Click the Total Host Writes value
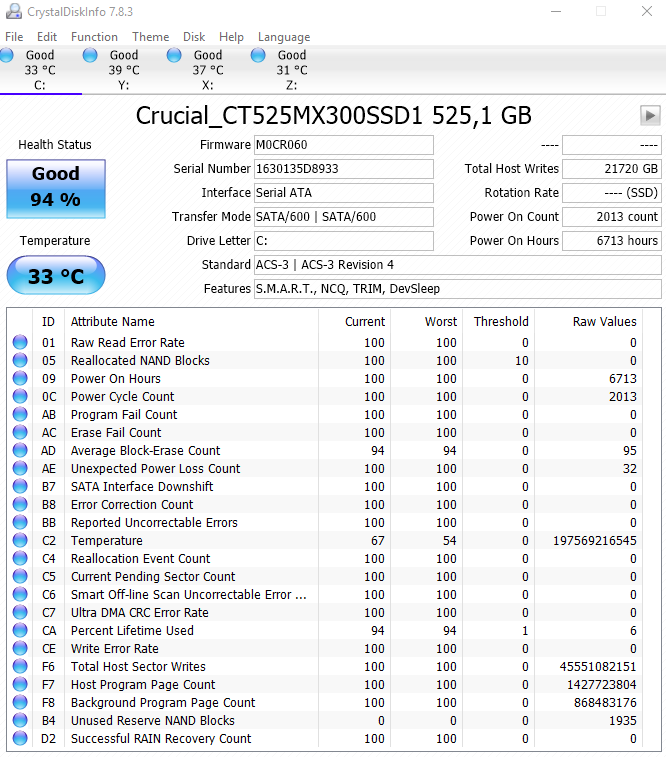Viewport: 666px width, 757px height. (x=612, y=169)
